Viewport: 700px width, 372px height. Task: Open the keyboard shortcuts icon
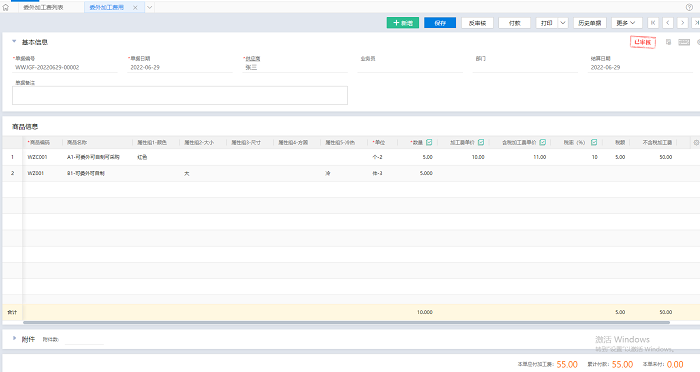pos(684,42)
